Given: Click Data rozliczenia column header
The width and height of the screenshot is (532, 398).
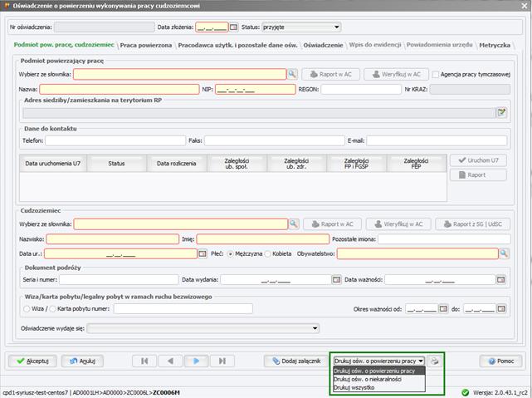Looking at the screenshot, I should (177, 164).
